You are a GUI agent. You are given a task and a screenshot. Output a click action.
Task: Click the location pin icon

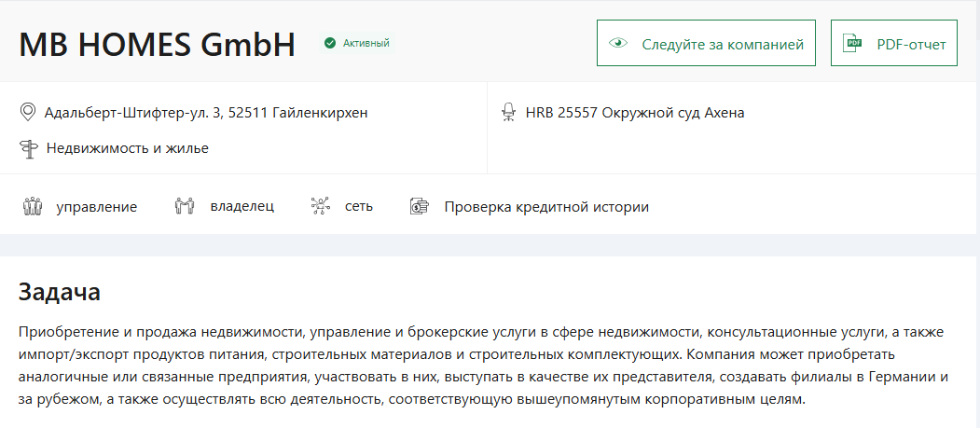27,113
